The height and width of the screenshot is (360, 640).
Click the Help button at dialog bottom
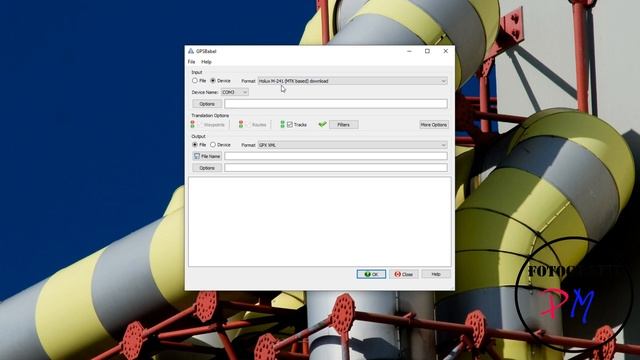coord(436,274)
